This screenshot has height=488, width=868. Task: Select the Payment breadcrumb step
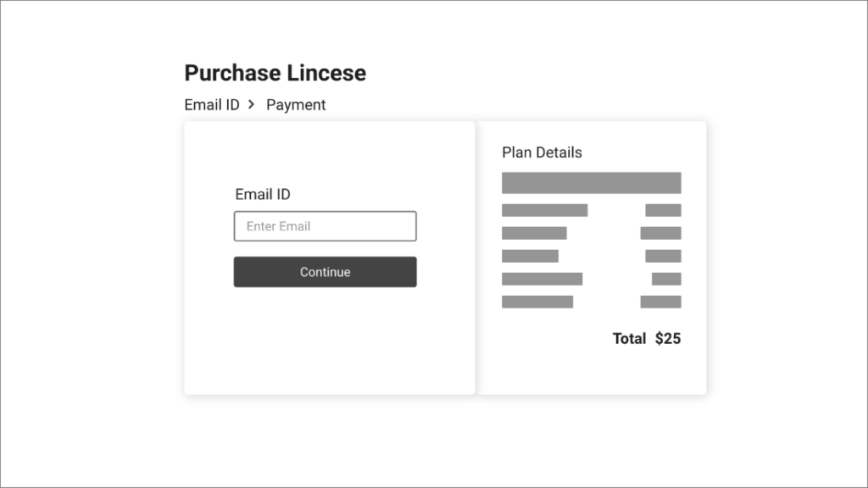point(296,105)
